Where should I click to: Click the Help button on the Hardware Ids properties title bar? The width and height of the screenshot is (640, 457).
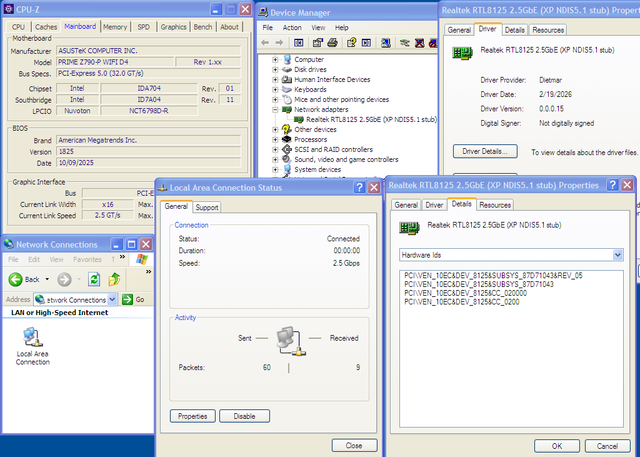(612, 185)
